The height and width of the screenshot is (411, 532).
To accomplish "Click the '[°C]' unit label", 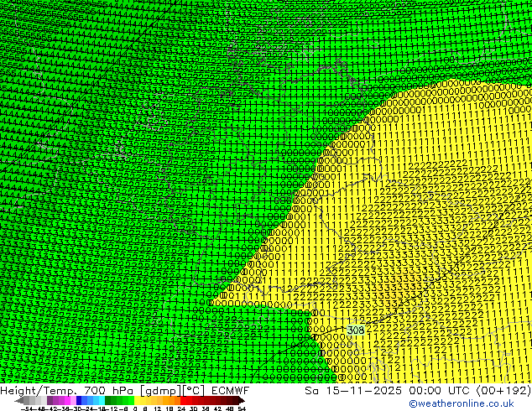I will click(193, 391).
